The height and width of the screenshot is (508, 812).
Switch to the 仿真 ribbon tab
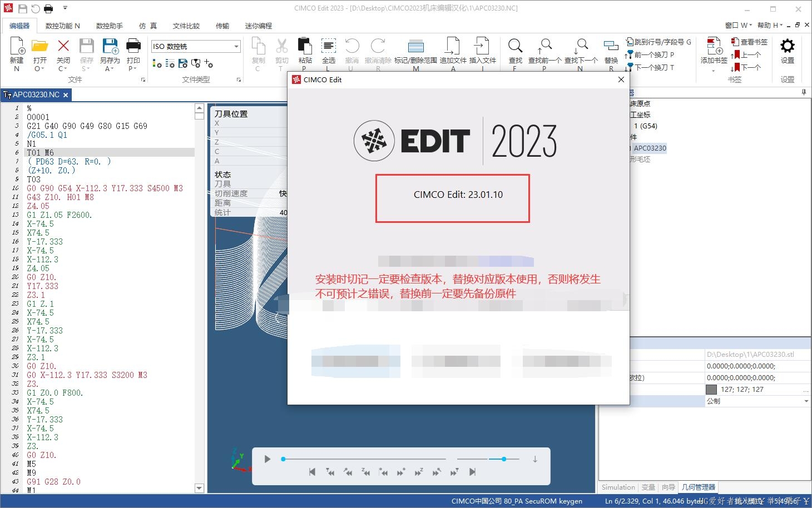(x=148, y=26)
